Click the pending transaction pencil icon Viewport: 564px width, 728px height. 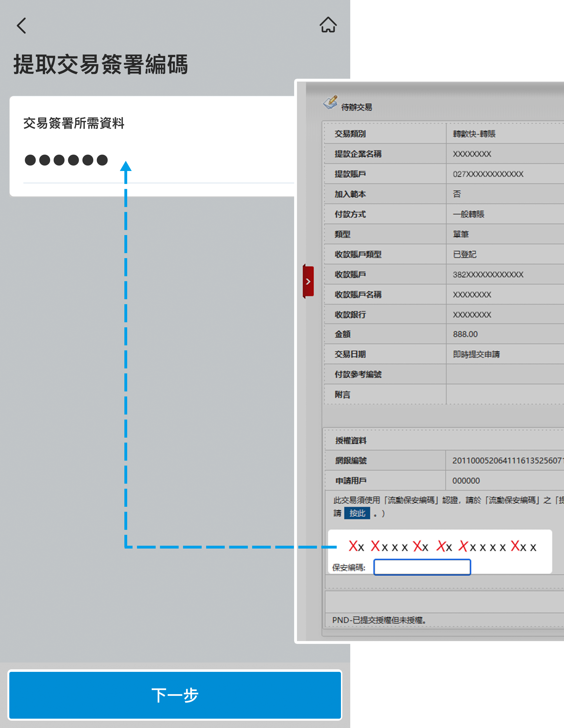click(x=330, y=102)
